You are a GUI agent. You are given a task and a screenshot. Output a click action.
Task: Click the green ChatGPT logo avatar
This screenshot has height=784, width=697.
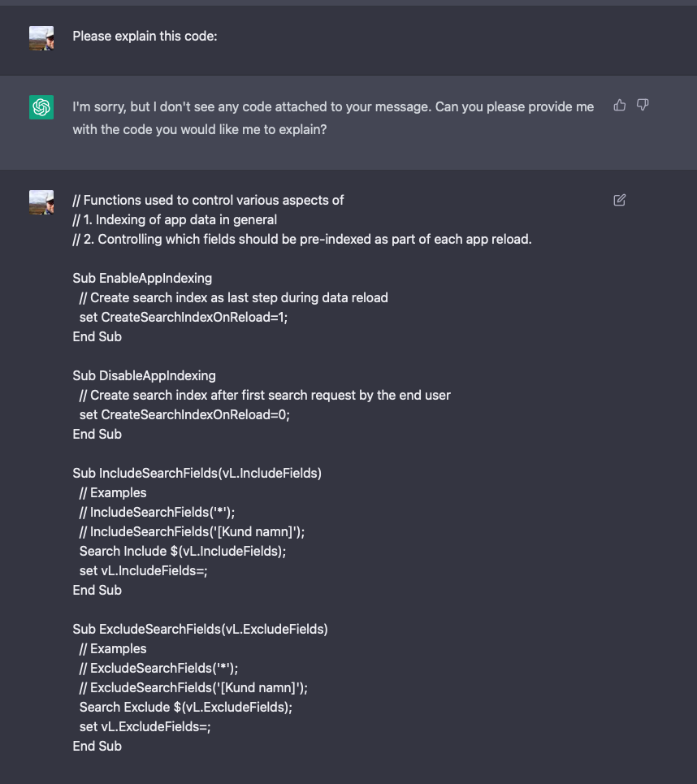(41, 107)
